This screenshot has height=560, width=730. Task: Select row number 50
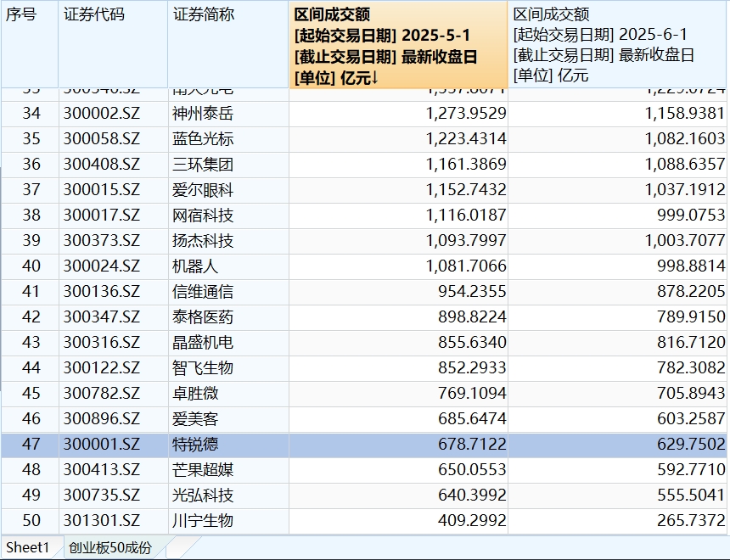31,521
